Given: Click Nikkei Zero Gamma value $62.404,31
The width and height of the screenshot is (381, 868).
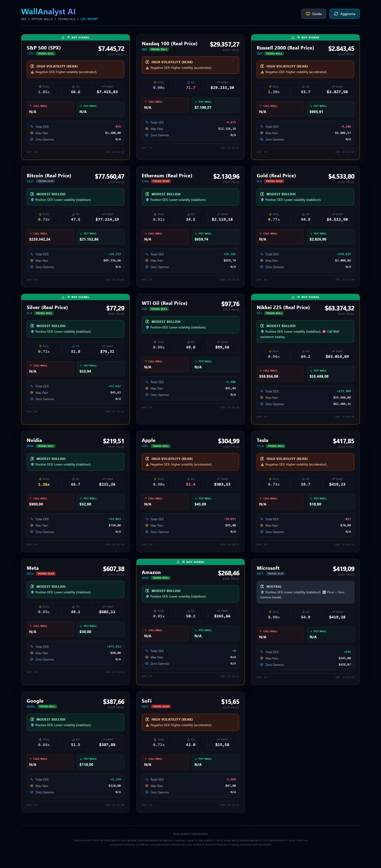Looking at the screenshot, I should coord(342,404).
